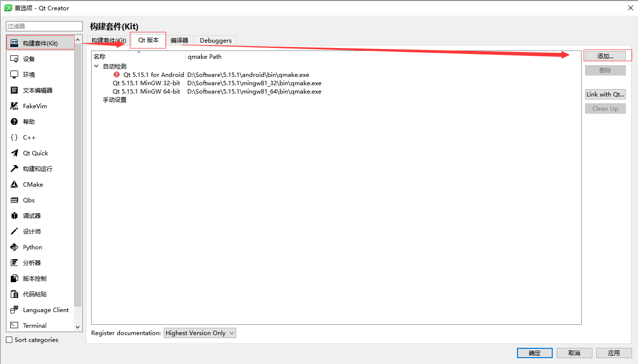
Task: Click the Qt Creator logo in title bar
Action: 8,8
